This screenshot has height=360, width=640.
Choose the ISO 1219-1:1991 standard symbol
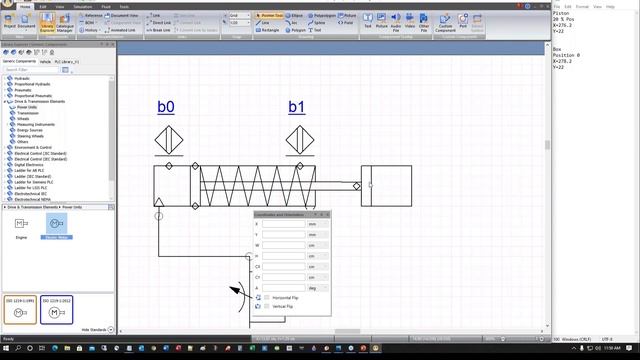[x=20, y=310]
